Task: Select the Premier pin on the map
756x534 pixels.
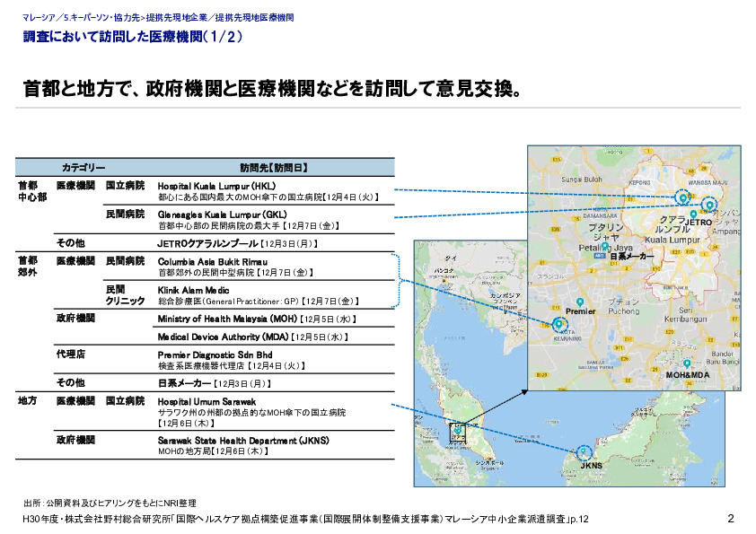Action: click(x=580, y=302)
